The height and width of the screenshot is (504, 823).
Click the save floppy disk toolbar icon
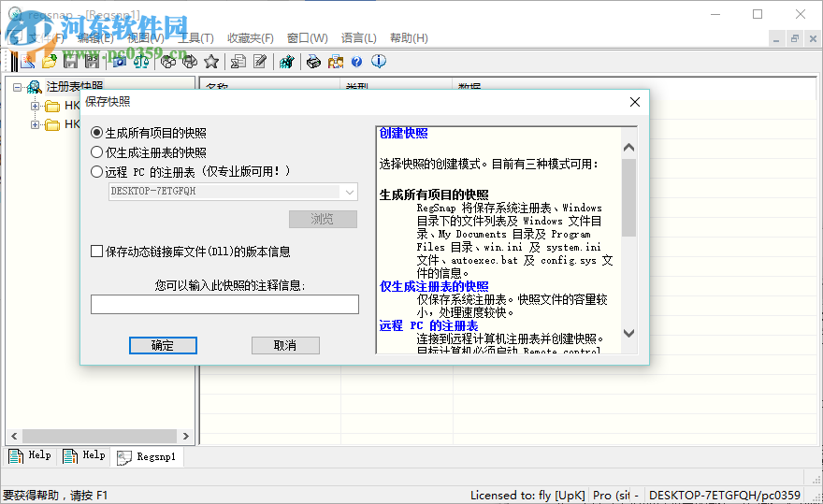pos(70,62)
